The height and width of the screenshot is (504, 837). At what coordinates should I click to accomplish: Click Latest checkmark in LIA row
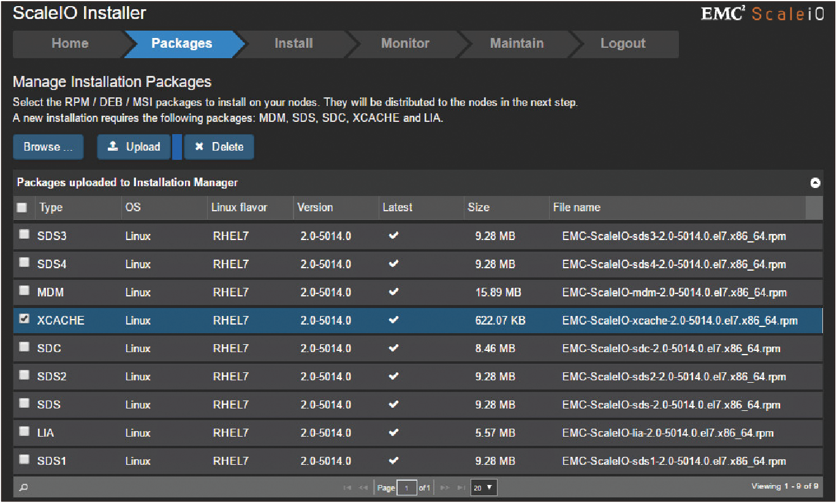click(x=393, y=432)
